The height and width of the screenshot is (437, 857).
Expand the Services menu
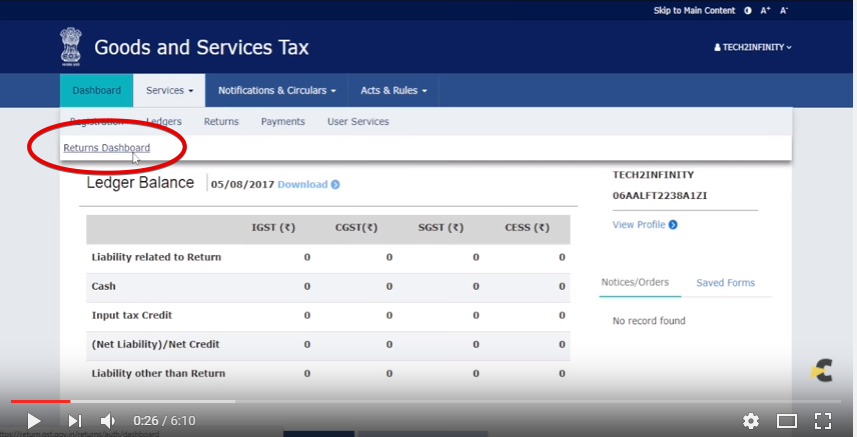pos(169,90)
